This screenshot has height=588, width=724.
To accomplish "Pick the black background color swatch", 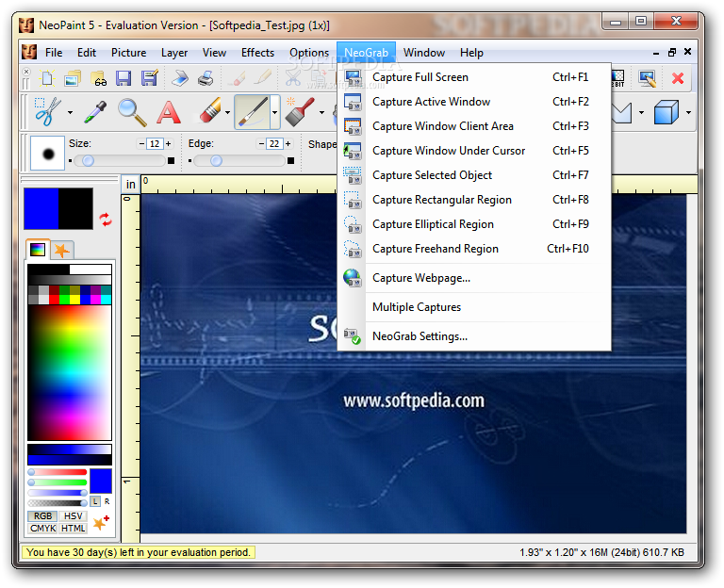I will (x=75, y=208).
